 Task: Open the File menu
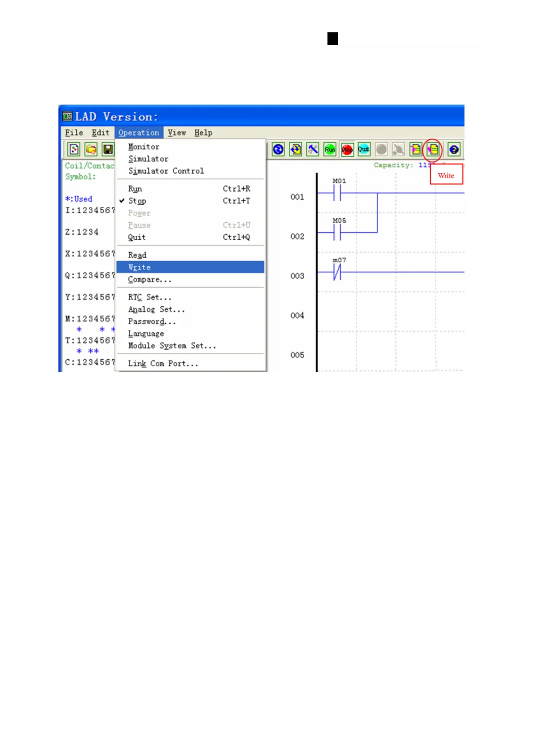pyautogui.click(x=74, y=133)
